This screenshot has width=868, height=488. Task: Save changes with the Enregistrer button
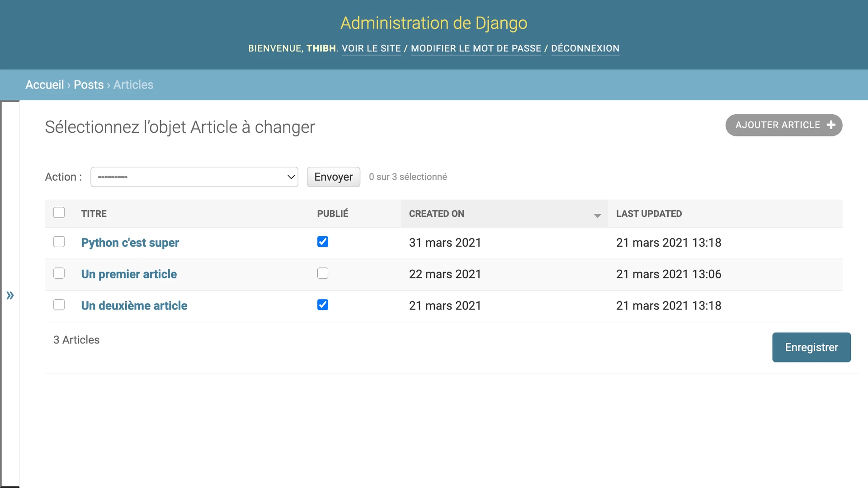pos(811,347)
